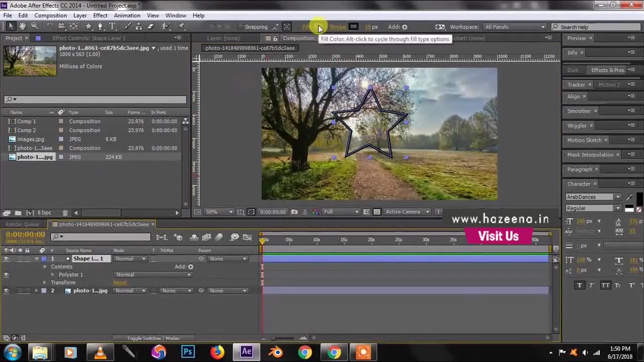The width and height of the screenshot is (644, 362).
Task: Click Toggle Switches / Modes button
Action: point(153,338)
